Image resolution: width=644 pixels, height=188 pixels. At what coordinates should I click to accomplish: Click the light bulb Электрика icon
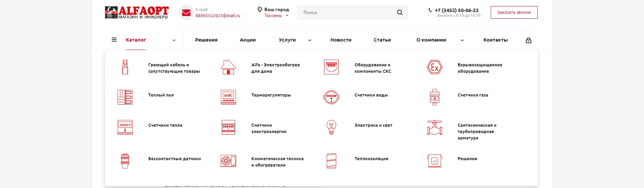[331, 127]
